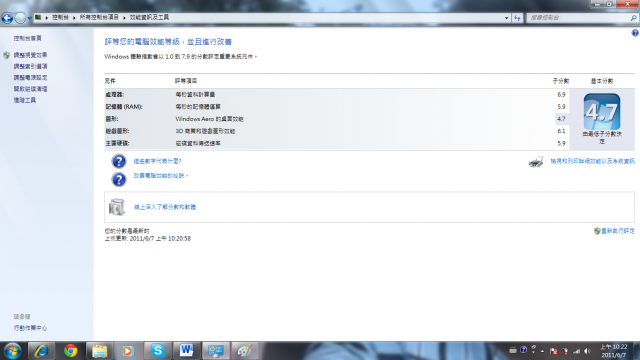Select the 所有控制台項目 breadcrumb item

[99, 18]
